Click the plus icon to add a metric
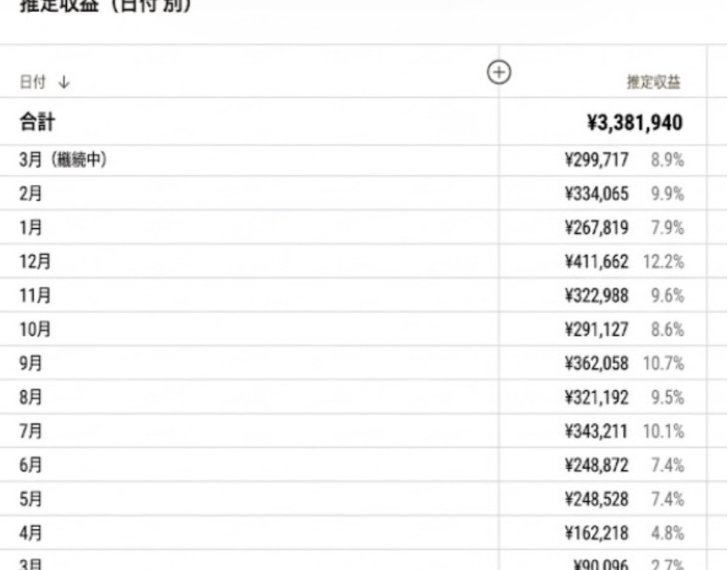 coord(499,73)
